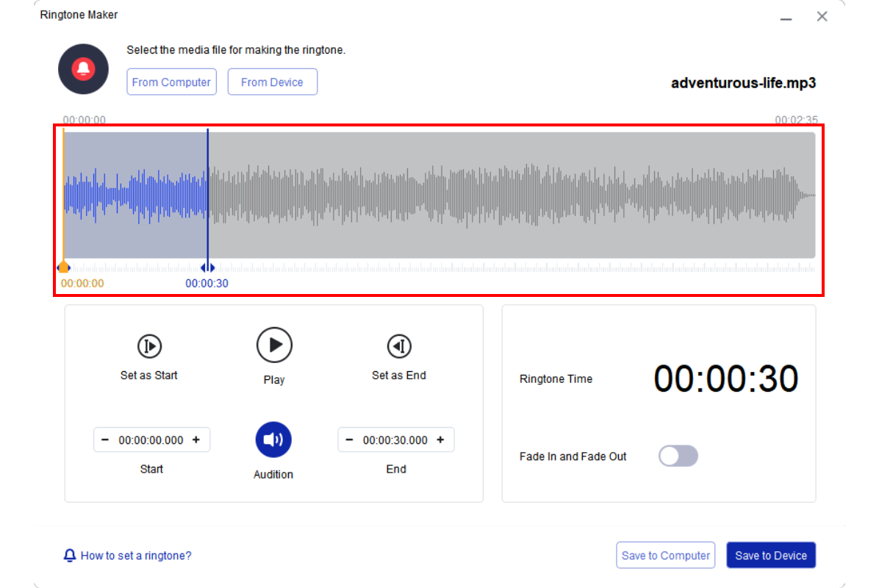Click the Set as Start icon
The image size is (879, 588).
pos(149,346)
